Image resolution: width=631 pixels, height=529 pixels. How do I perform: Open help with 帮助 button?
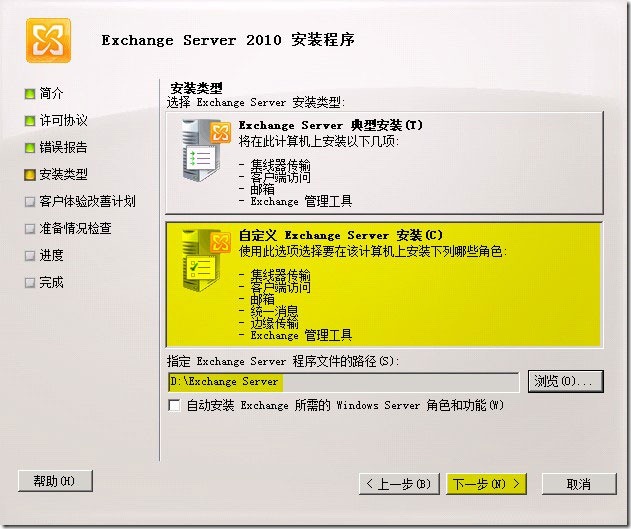click(x=55, y=481)
